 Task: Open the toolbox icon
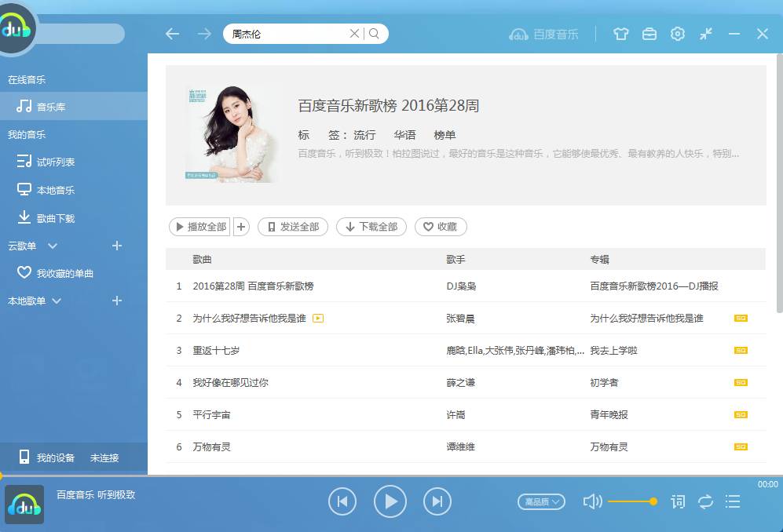tap(649, 34)
